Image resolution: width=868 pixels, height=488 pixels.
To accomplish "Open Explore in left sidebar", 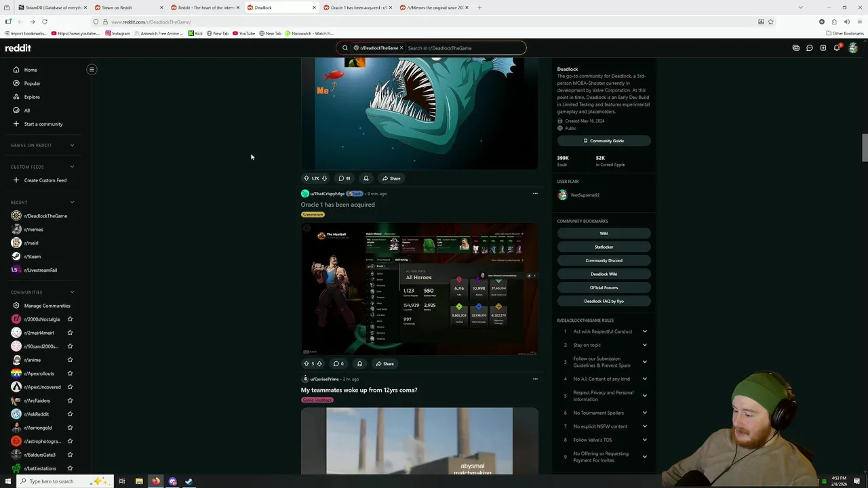I will (x=32, y=97).
